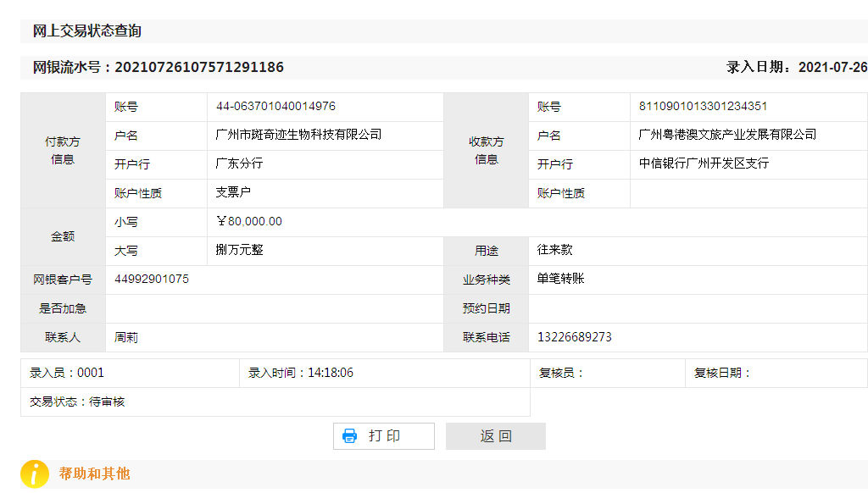Click the yellow info help icon

(35, 474)
